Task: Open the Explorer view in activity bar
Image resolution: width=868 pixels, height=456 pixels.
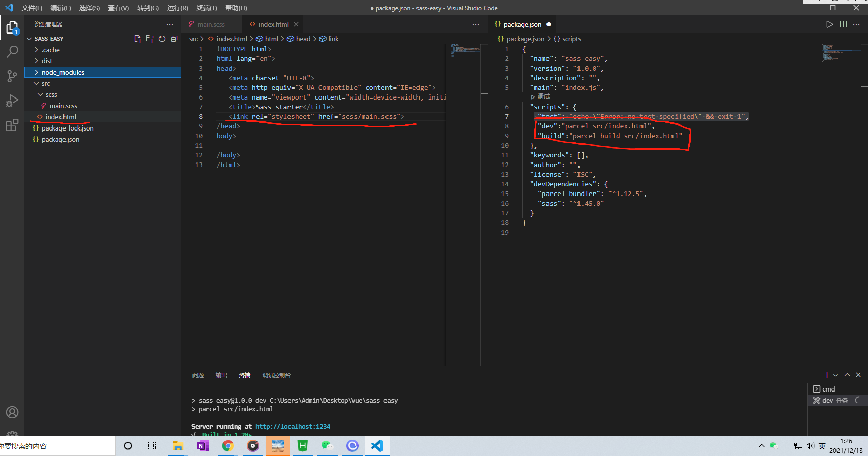Action: (x=12, y=27)
